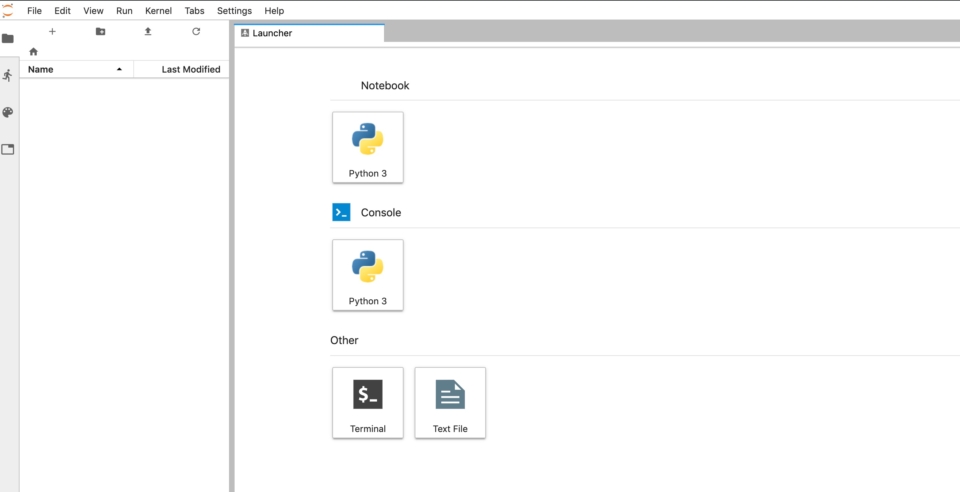Launch a Python 3 notebook
The width and height of the screenshot is (960, 492).
click(367, 147)
